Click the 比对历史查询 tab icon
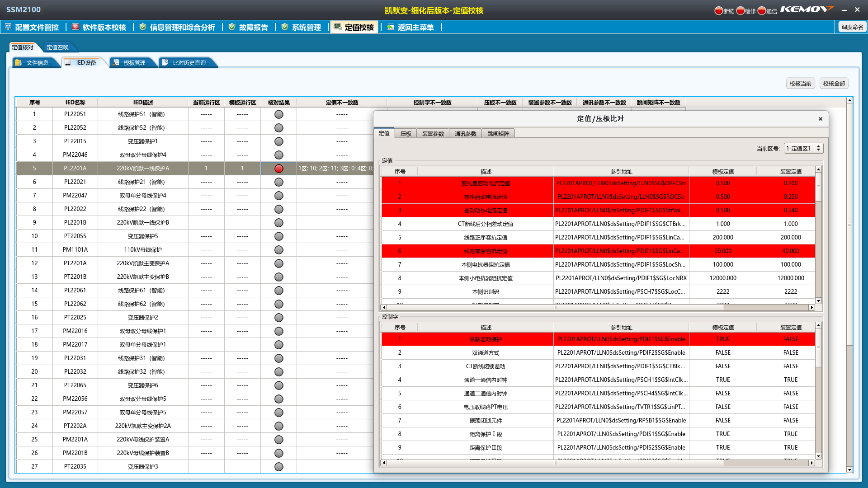This screenshot has width=868, height=488. [x=165, y=63]
